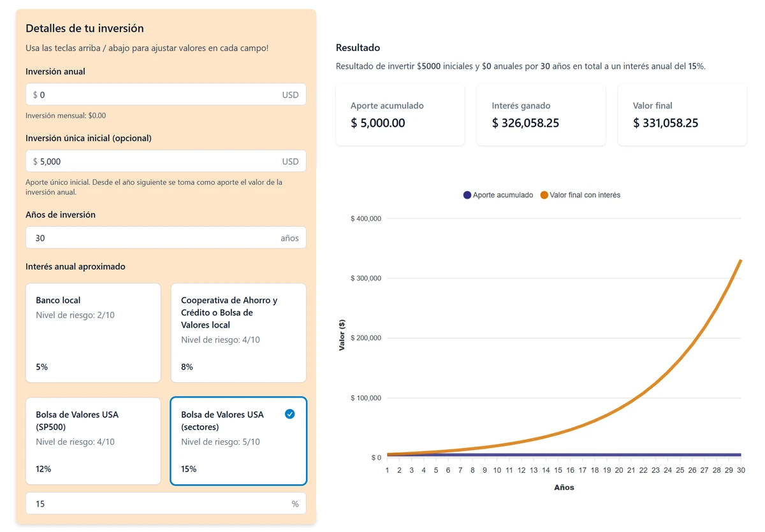Screen dimensions: 765x532
Task: Select Cooperativa de Ahorro y Crédito 8% option
Action: click(238, 333)
